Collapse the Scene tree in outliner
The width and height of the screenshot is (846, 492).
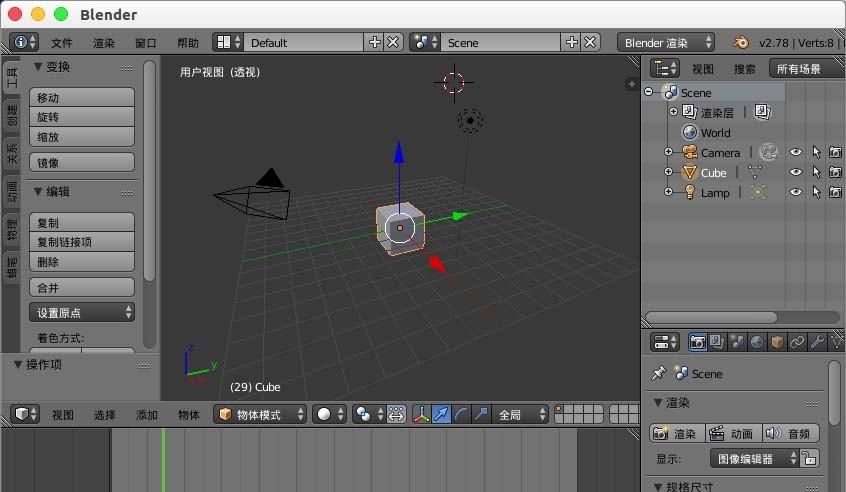click(649, 92)
